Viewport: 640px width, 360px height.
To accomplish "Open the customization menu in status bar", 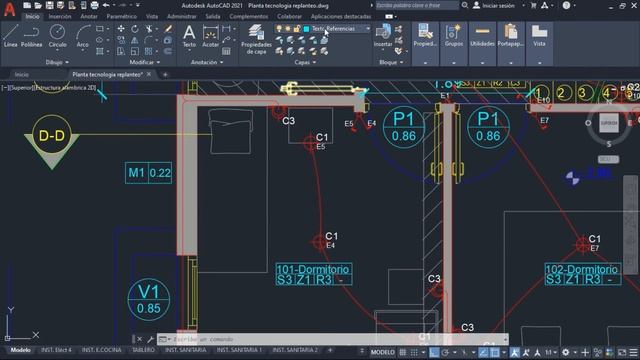I will (x=633, y=352).
